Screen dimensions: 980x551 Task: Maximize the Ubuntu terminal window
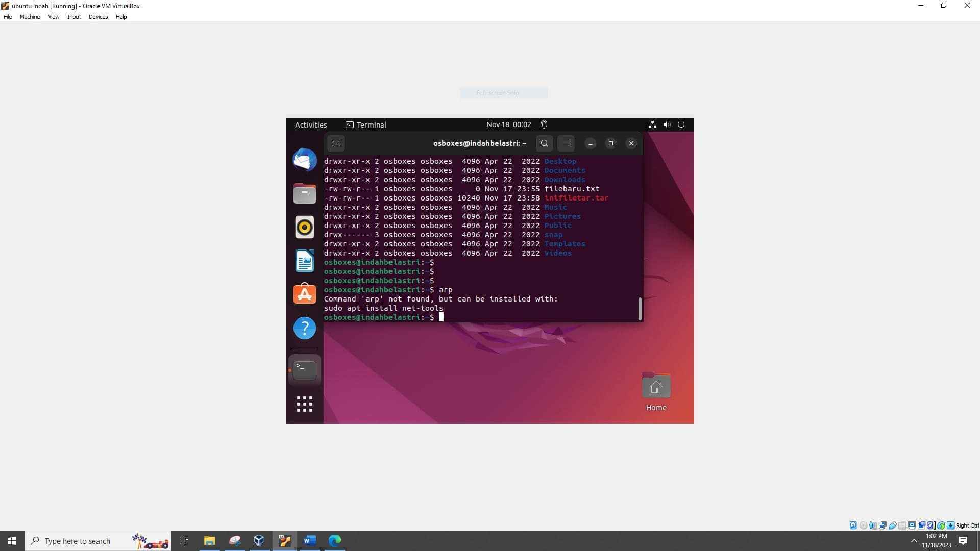611,143
